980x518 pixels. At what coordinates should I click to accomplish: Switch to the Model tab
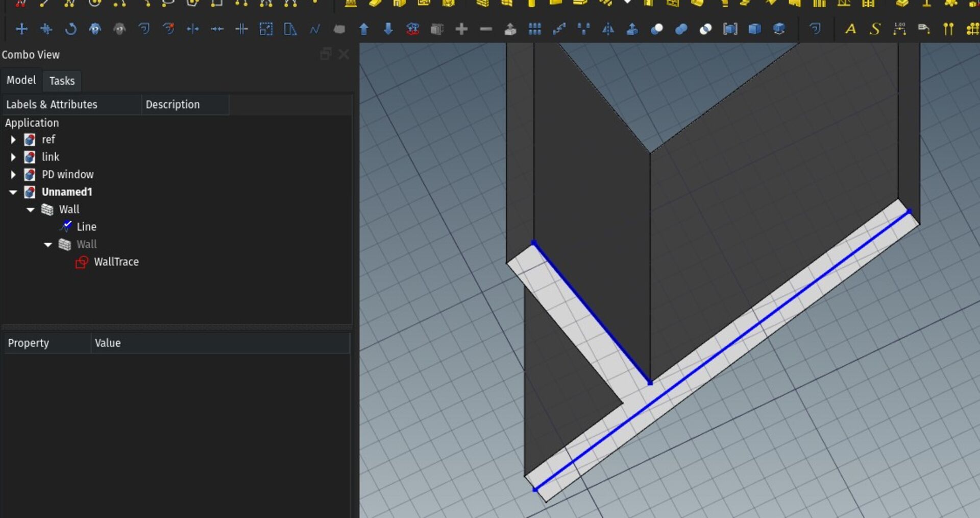point(21,80)
